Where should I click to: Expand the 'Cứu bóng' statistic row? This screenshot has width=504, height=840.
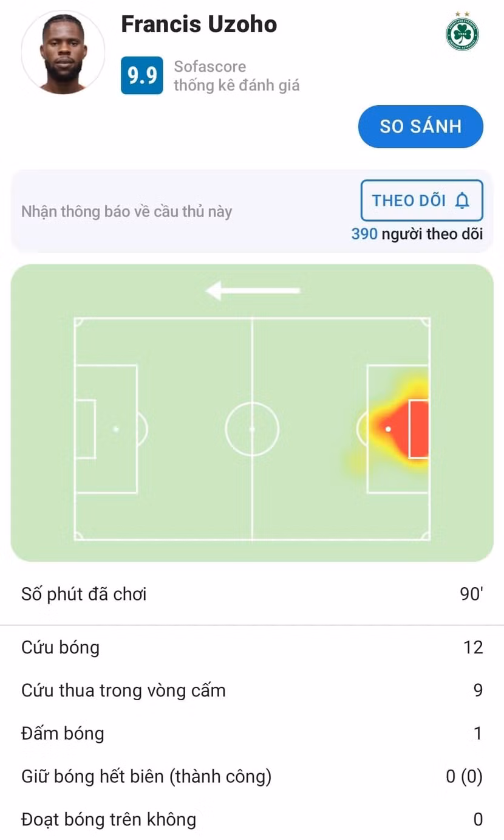tap(251, 647)
